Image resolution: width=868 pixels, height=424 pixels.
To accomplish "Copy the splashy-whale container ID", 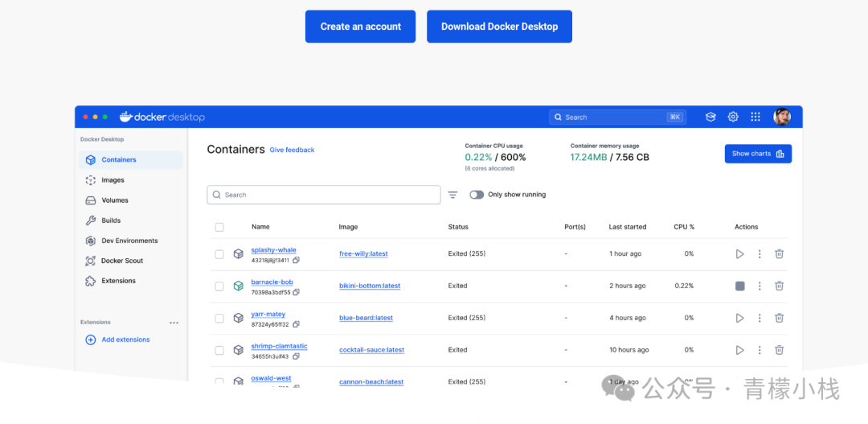I will [x=297, y=261].
